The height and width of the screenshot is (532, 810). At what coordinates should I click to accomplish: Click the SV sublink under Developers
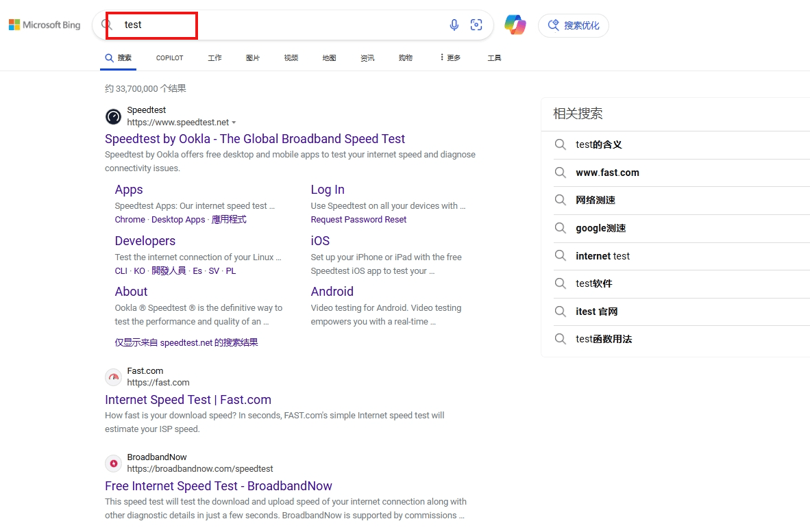214,271
